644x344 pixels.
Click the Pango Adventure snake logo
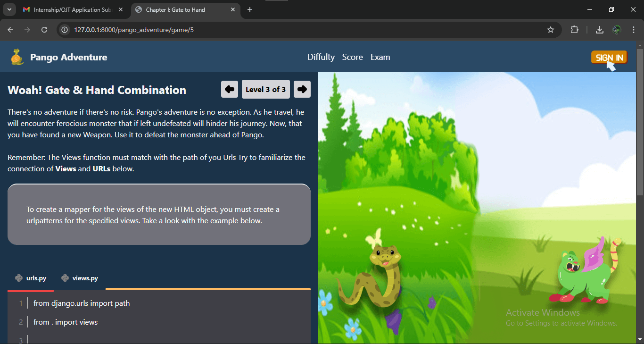(x=17, y=57)
